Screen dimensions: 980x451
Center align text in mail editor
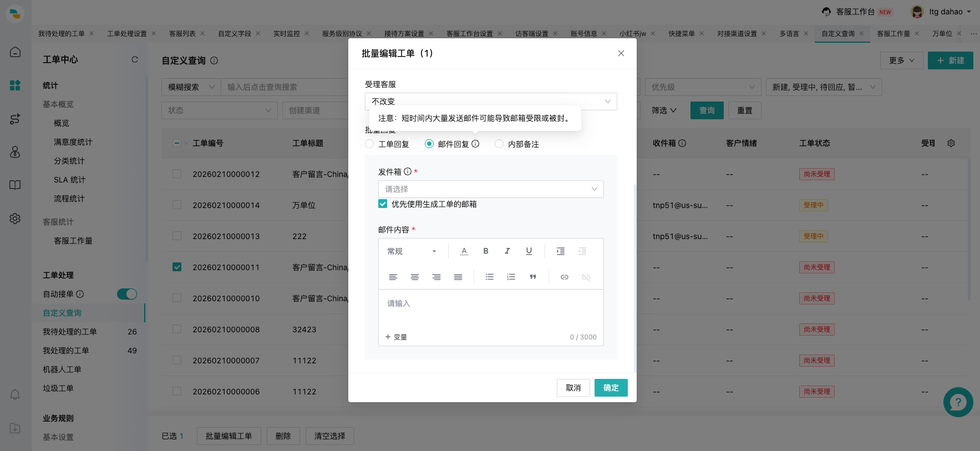[415, 277]
